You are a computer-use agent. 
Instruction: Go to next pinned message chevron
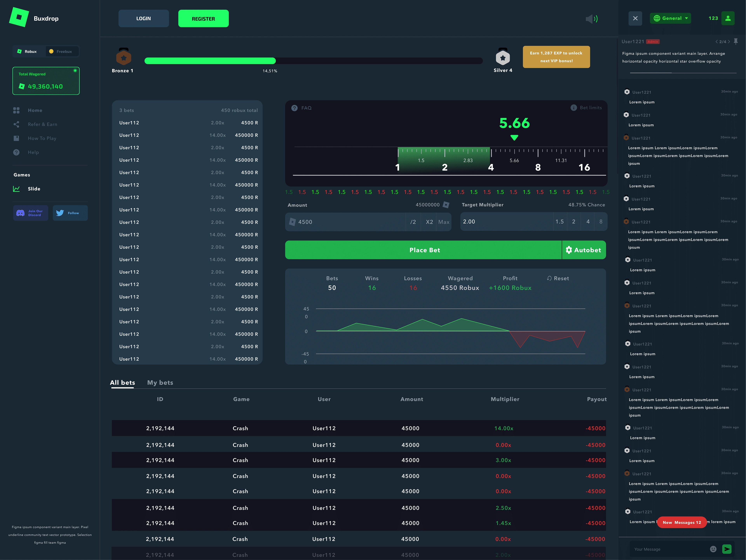tap(729, 42)
